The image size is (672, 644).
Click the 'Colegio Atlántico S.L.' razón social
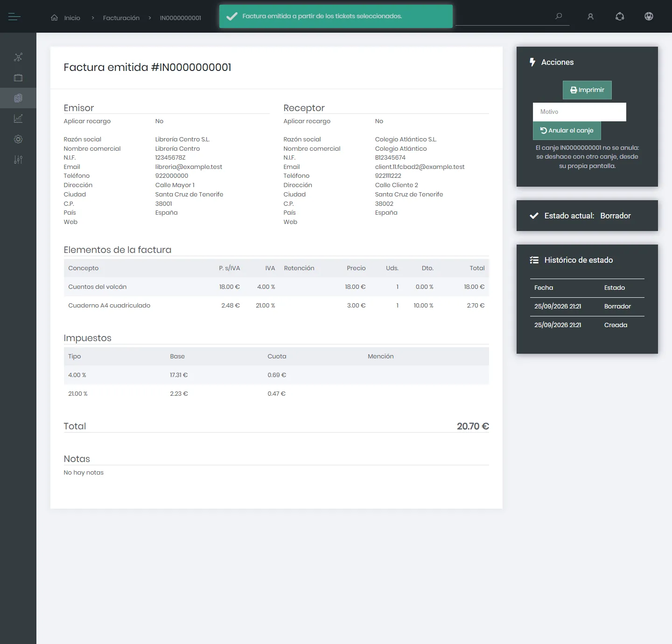point(406,140)
